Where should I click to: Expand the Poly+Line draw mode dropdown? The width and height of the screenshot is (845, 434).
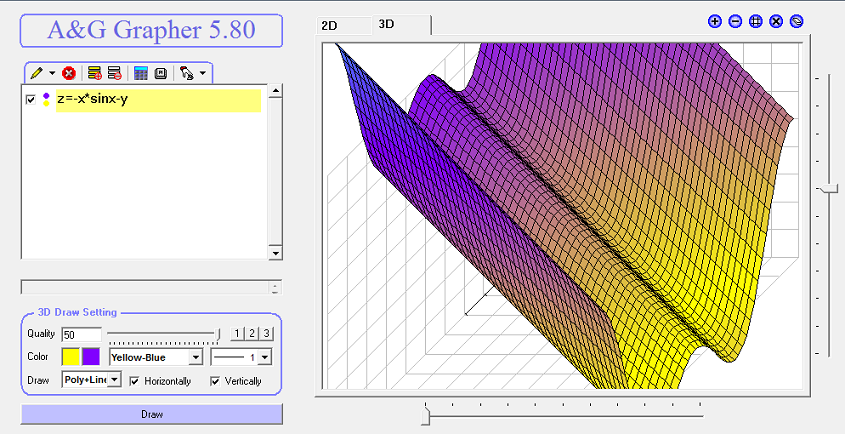pyautogui.click(x=115, y=380)
